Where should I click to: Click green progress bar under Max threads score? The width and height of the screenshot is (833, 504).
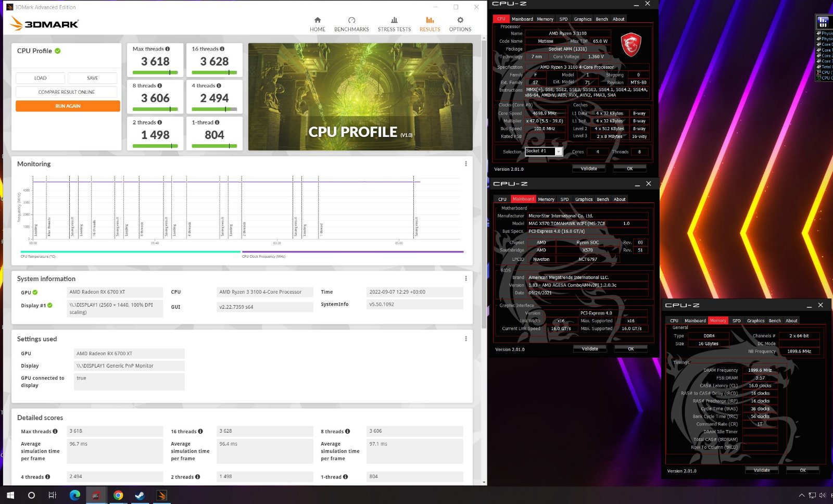tap(155, 72)
